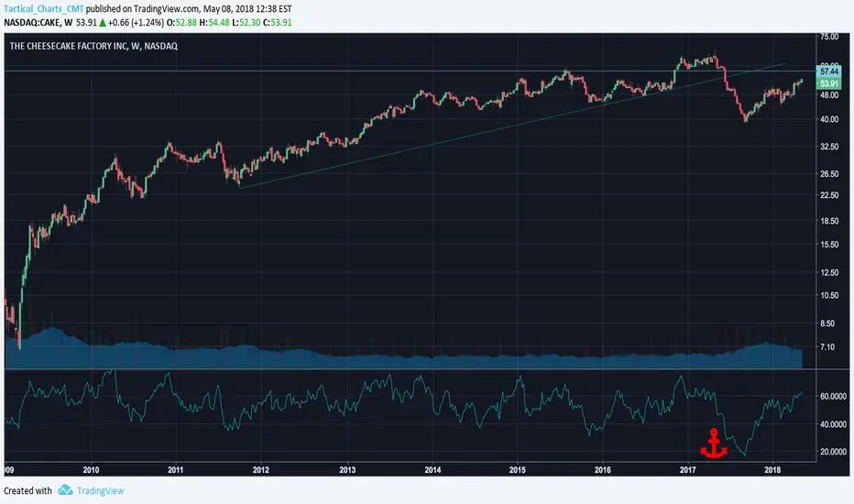Open the Tactical_Charts_CMT author link

coord(44,9)
